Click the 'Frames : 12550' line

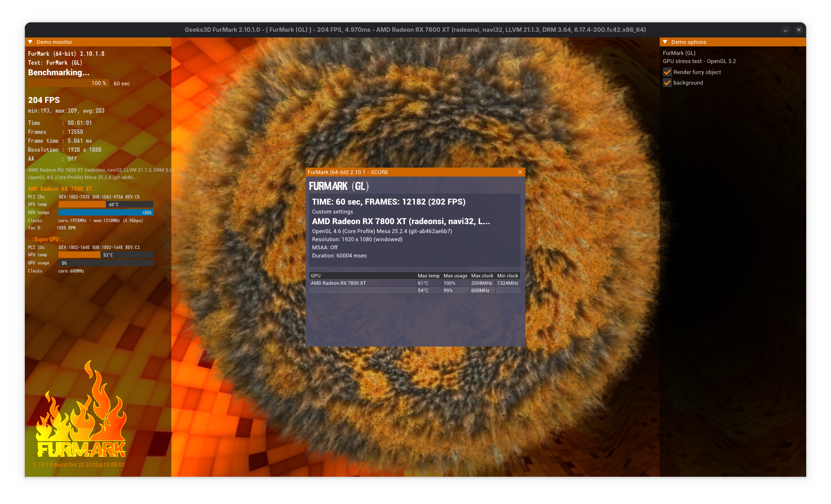click(55, 132)
